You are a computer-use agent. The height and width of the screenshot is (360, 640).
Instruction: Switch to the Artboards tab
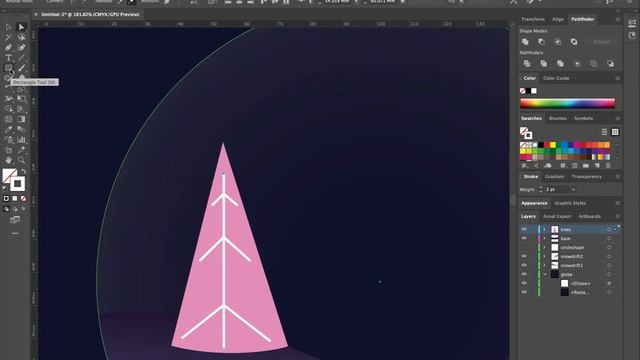(x=589, y=216)
